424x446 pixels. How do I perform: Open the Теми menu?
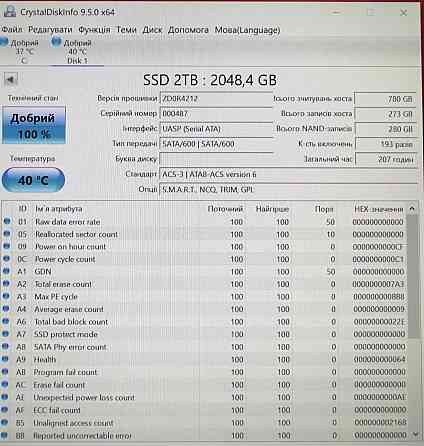[126, 30]
